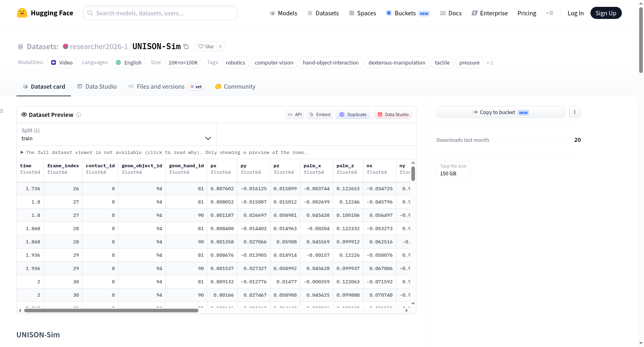Click the table scroll right arrow

coord(407,310)
